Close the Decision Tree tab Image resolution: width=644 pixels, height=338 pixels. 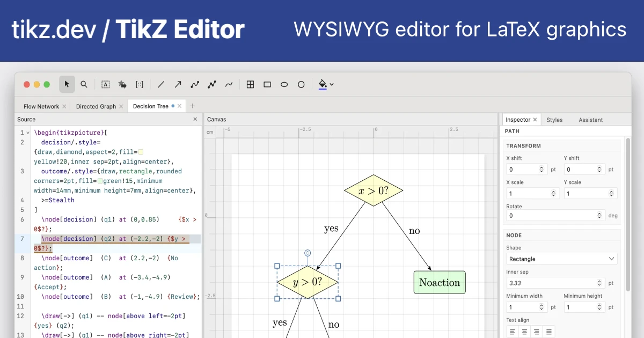tap(180, 106)
